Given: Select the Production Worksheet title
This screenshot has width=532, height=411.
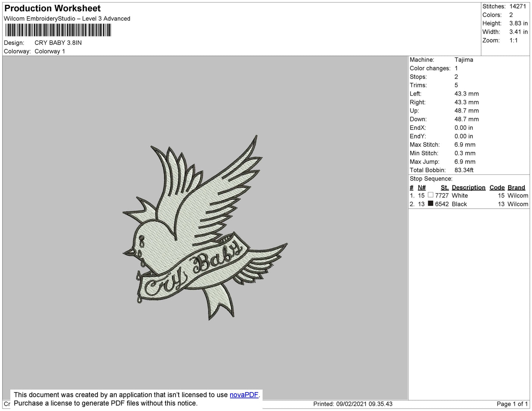Looking at the screenshot, I should click(x=53, y=8).
